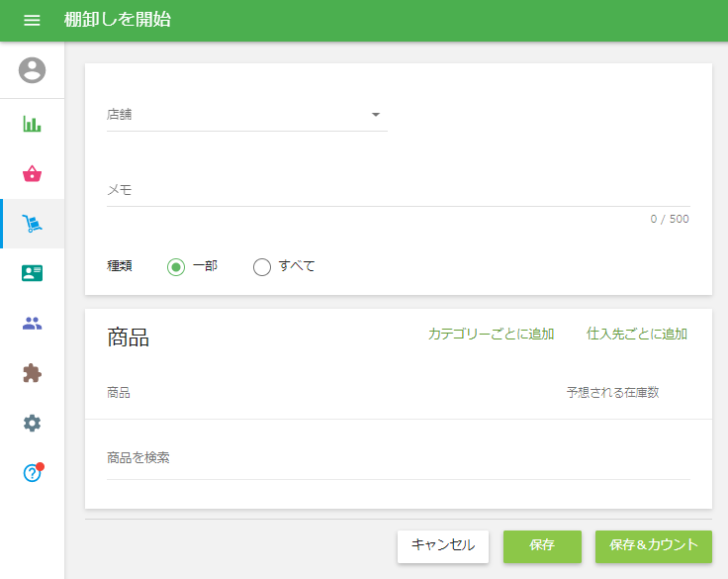
Task: Open employees ID card icon
Action: pyautogui.click(x=32, y=273)
